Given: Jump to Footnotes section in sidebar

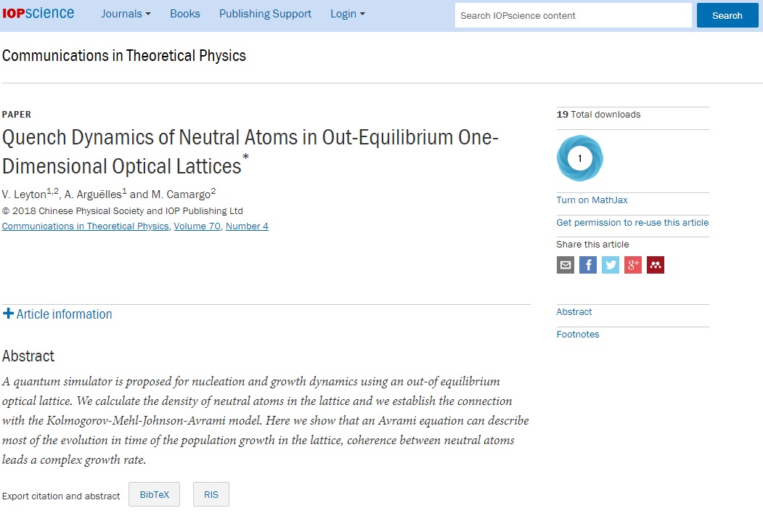Looking at the screenshot, I should point(578,335).
